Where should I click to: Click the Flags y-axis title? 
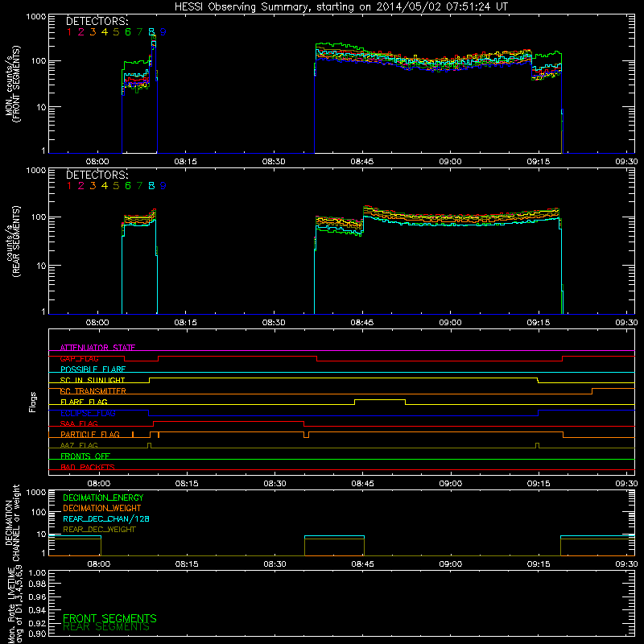(33, 402)
